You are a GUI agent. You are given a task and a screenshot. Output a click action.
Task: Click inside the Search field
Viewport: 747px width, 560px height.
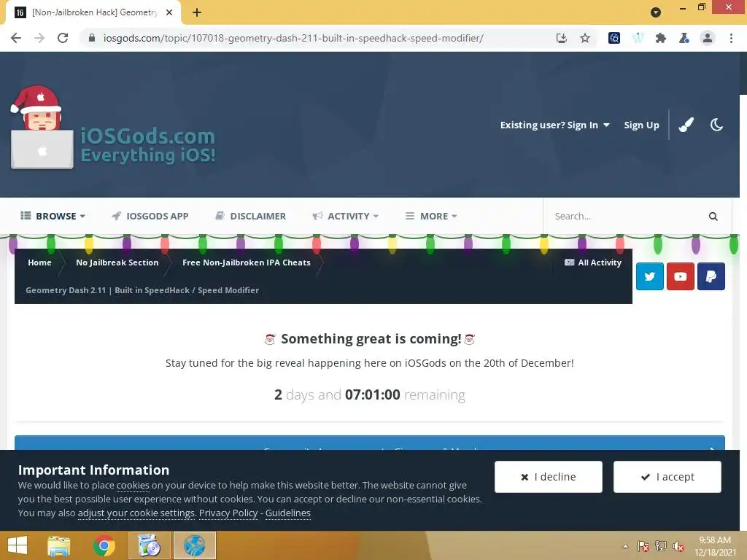point(627,216)
